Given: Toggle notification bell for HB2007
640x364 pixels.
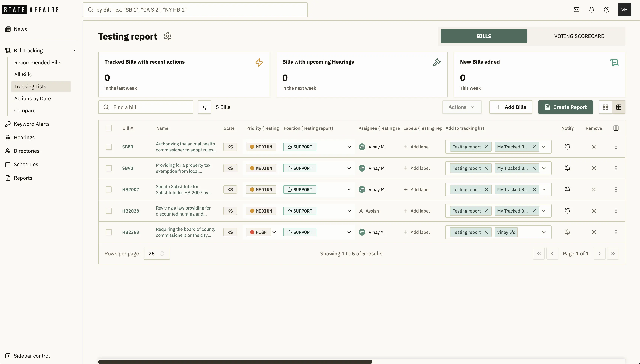Looking at the screenshot, I should click(x=567, y=189).
